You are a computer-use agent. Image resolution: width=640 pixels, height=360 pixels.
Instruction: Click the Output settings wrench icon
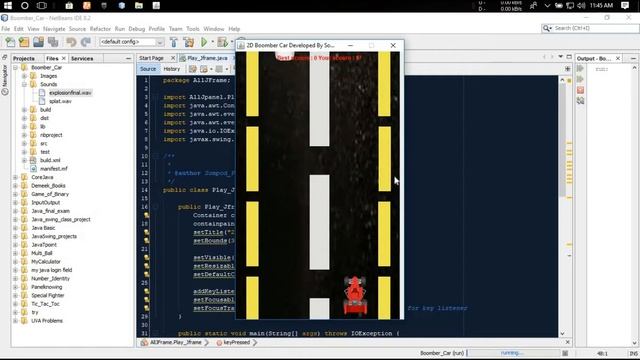(580, 100)
